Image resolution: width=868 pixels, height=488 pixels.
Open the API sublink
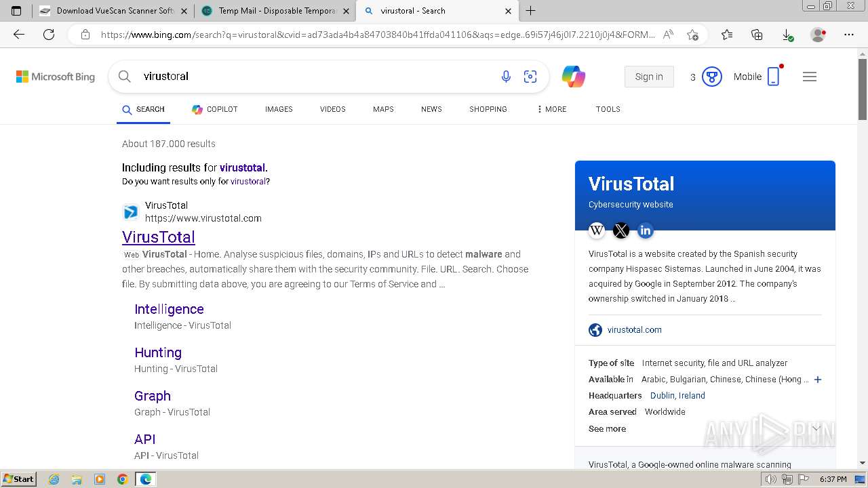(x=145, y=439)
